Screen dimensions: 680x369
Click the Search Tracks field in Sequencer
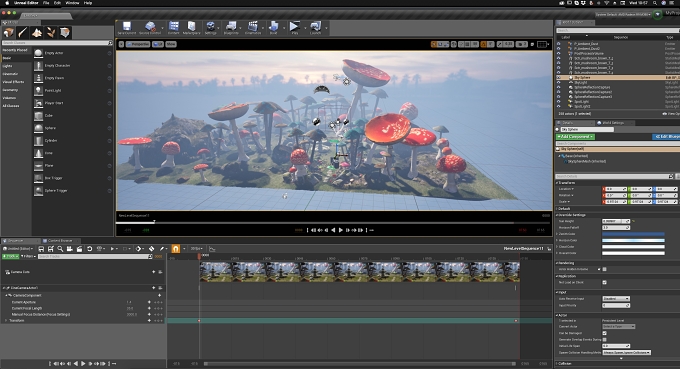[95, 256]
